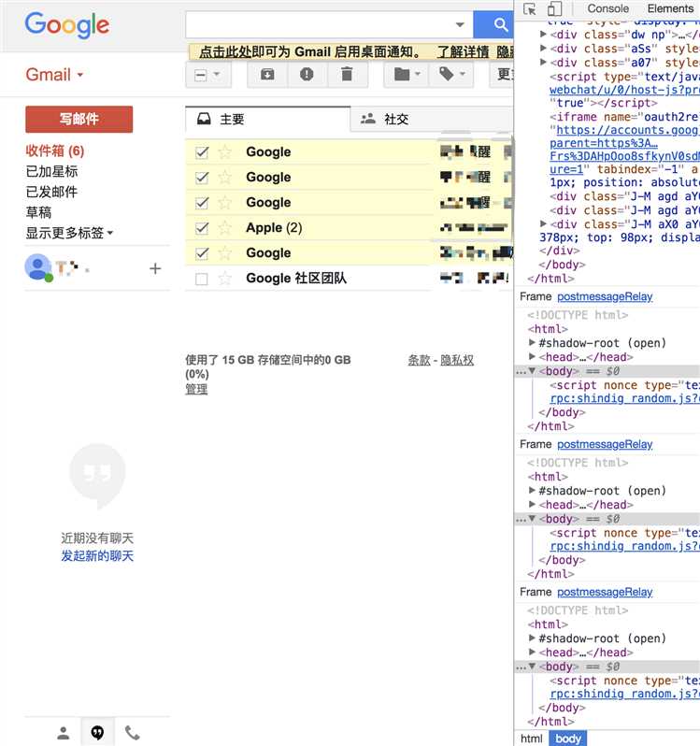Uncheck the third Google email checkbox

[x=202, y=203]
